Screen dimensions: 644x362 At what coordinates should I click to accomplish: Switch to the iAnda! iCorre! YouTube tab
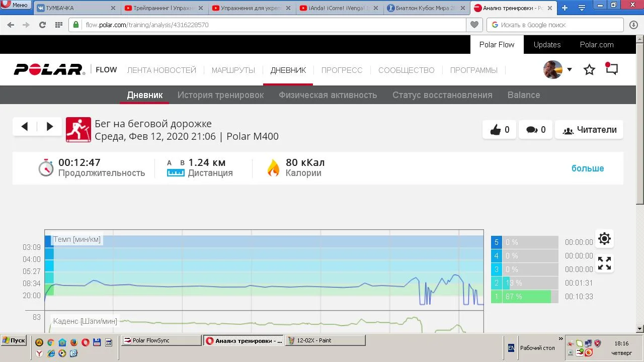(339, 8)
